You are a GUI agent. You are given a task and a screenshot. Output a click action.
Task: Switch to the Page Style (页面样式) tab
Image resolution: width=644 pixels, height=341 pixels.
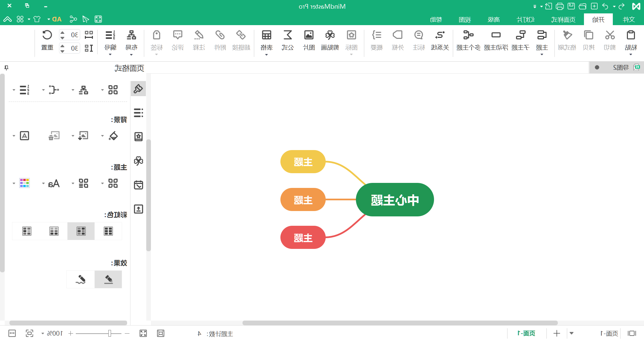pyautogui.click(x=563, y=19)
